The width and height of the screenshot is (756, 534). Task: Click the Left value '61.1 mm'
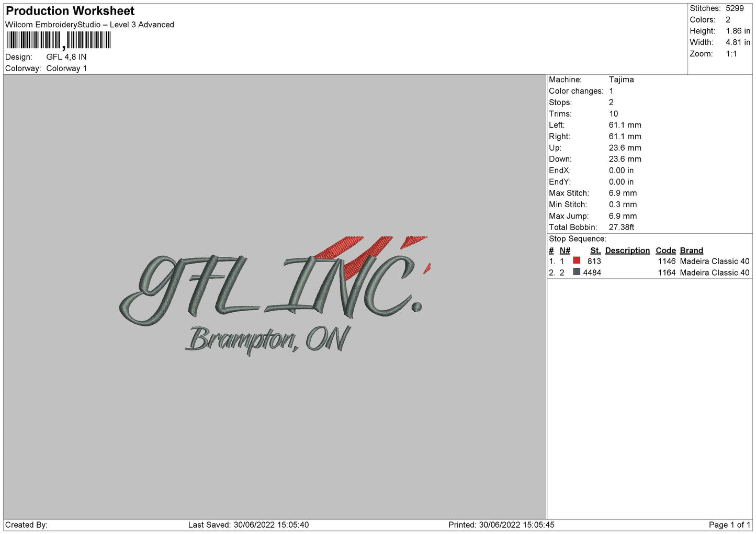pos(625,125)
